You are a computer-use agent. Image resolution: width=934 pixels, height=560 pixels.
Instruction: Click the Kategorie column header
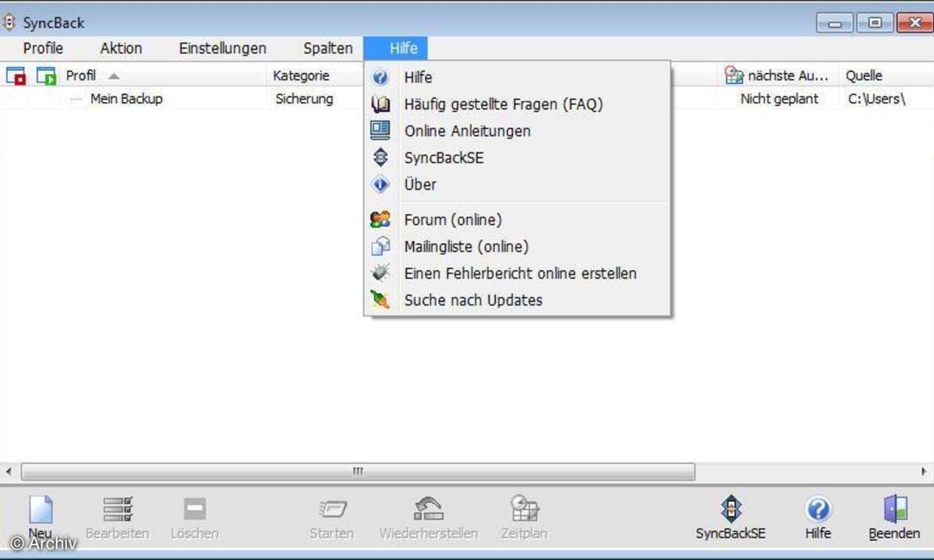pyautogui.click(x=301, y=76)
